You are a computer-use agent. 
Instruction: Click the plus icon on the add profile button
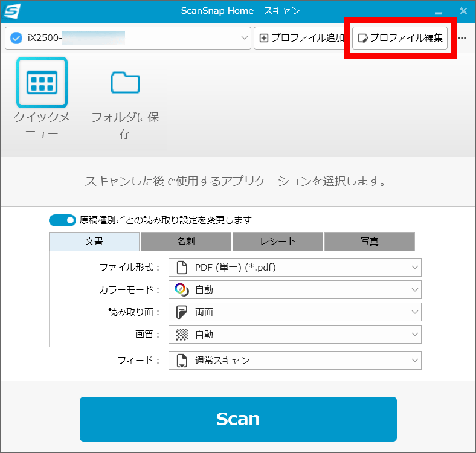(264, 38)
